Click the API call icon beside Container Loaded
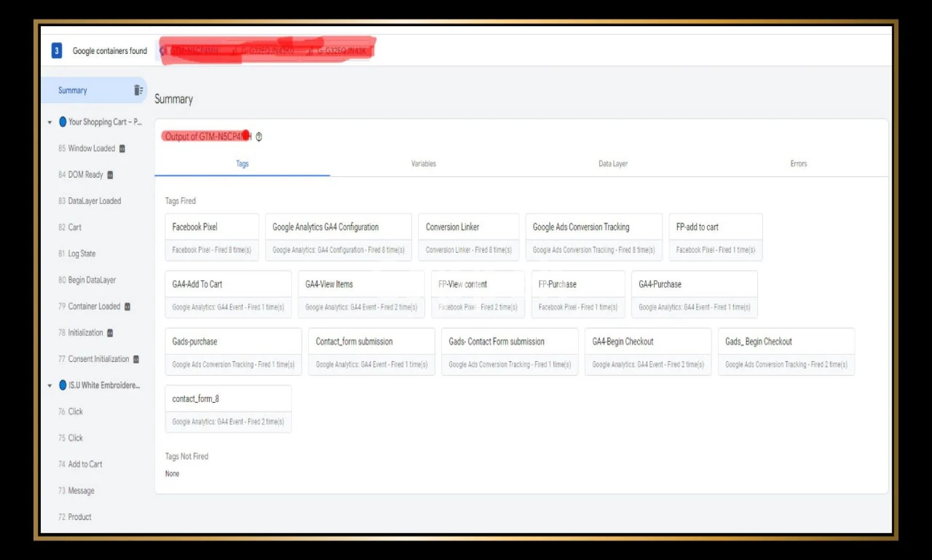Image resolution: width=932 pixels, height=560 pixels. click(127, 307)
